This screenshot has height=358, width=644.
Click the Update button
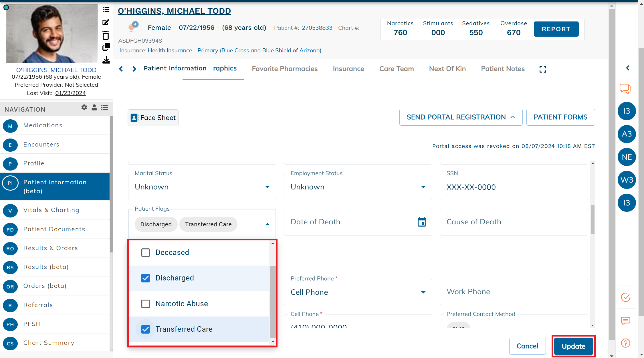573,346
